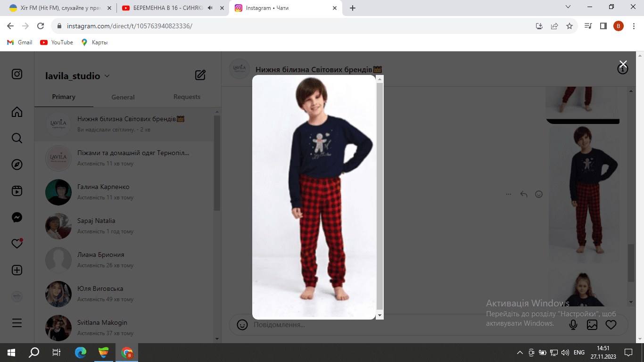Open chat with Юля Виговська
The width and height of the screenshot is (644, 362).
coord(124,294)
